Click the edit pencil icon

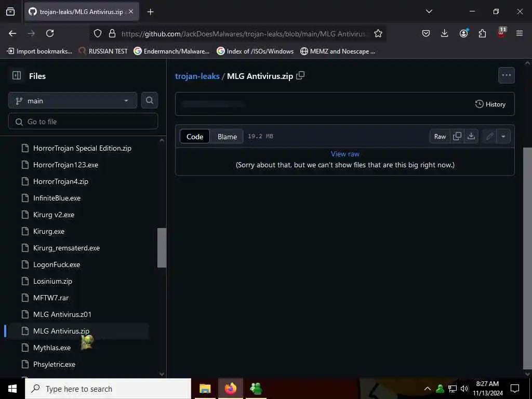point(489,137)
